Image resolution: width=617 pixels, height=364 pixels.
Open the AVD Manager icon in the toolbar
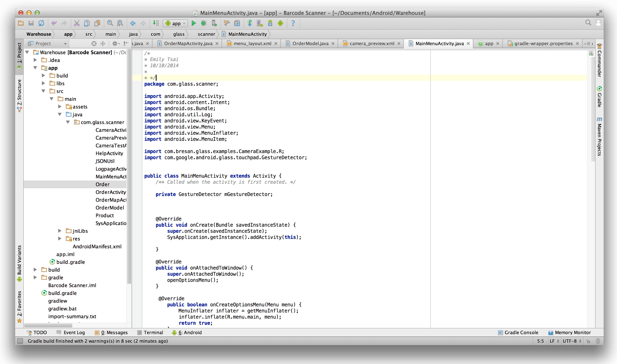260,23
